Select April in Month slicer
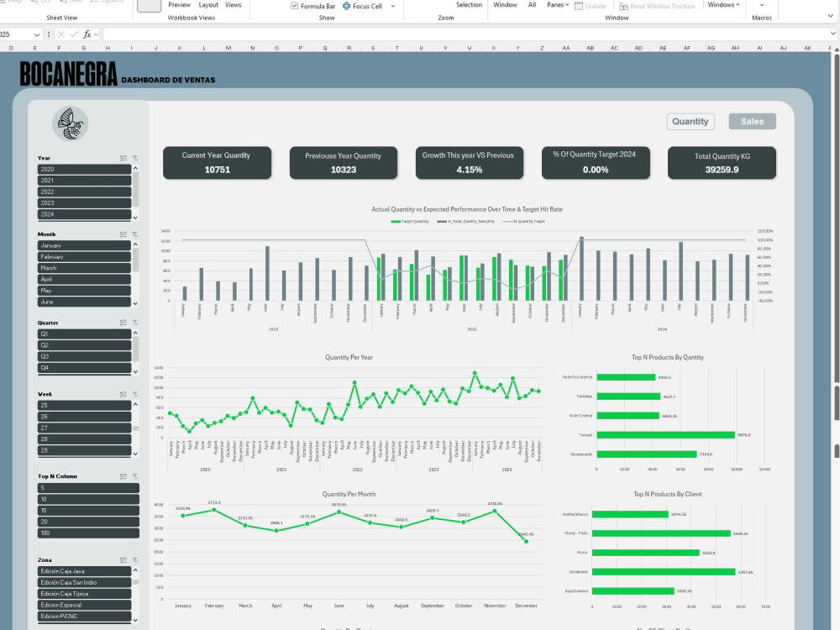This screenshot has width=840, height=630. [x=85, y=279]
